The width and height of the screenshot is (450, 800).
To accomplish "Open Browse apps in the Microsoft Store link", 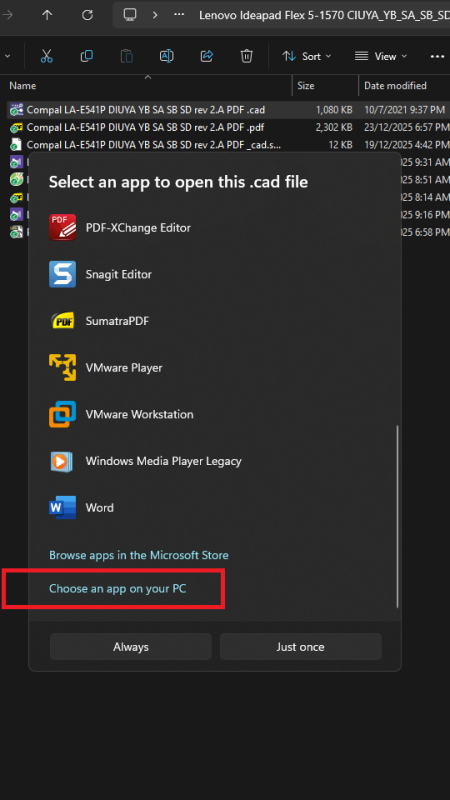I will click(x=139, y=555).
